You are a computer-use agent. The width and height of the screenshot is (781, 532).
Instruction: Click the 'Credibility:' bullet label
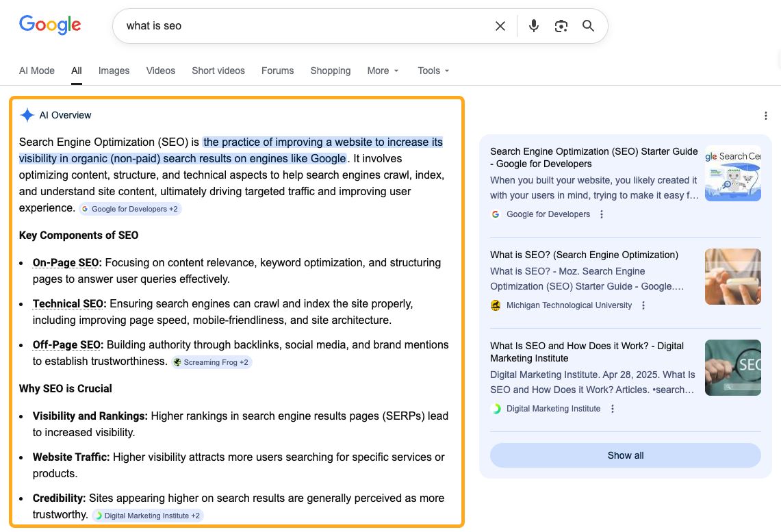[x=60, y=498]
